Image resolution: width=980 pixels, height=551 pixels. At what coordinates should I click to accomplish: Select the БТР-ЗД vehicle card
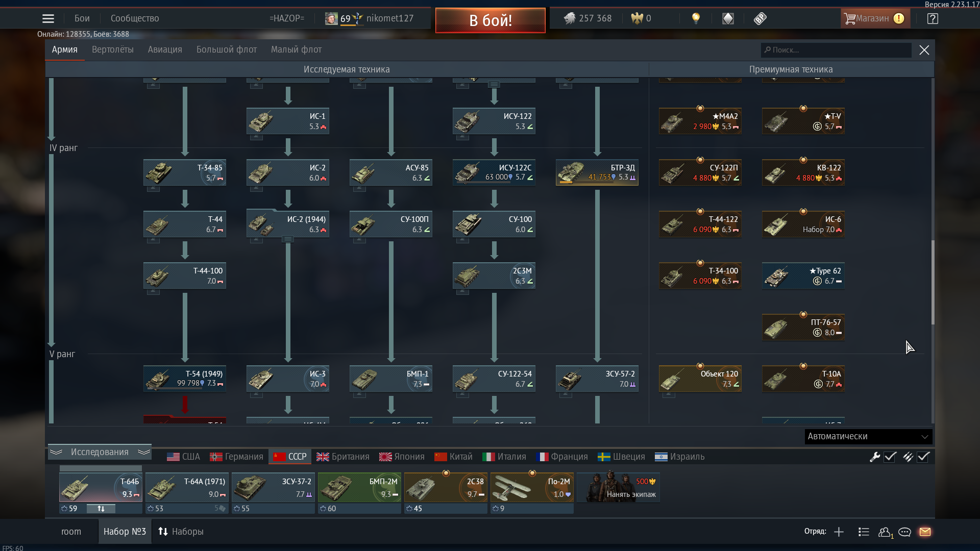click(x=597, y=172)
